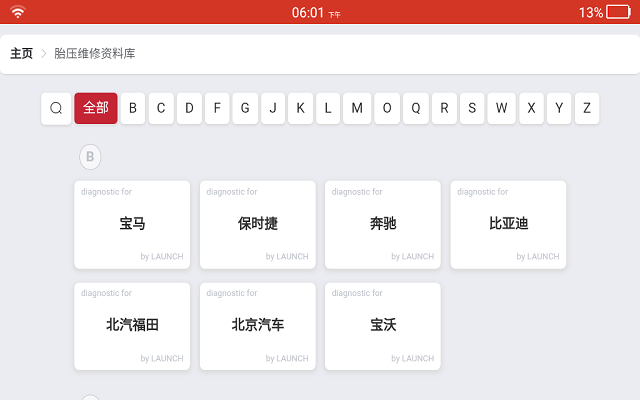Open the 宝马 brand card
640x400 pixels.
click(x=132, y=224)
